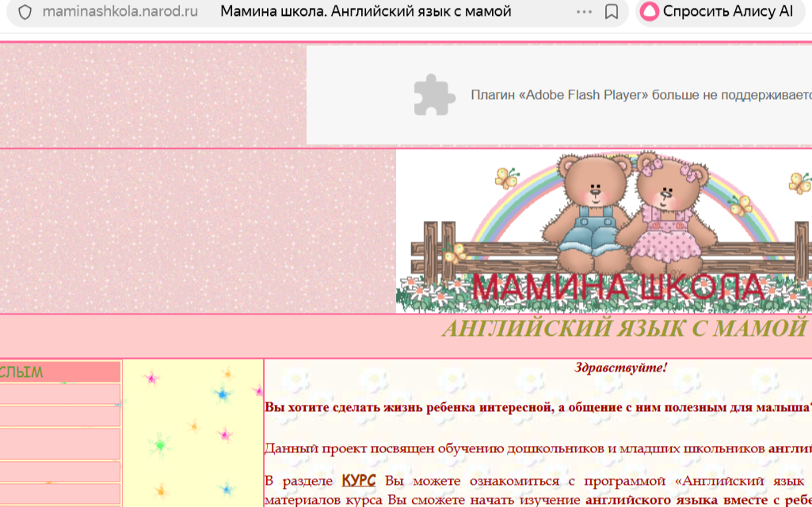812x507 pixels.
Task: Open the 'КУРС' link
Action: pyautogui.click(x=358, y=480)
